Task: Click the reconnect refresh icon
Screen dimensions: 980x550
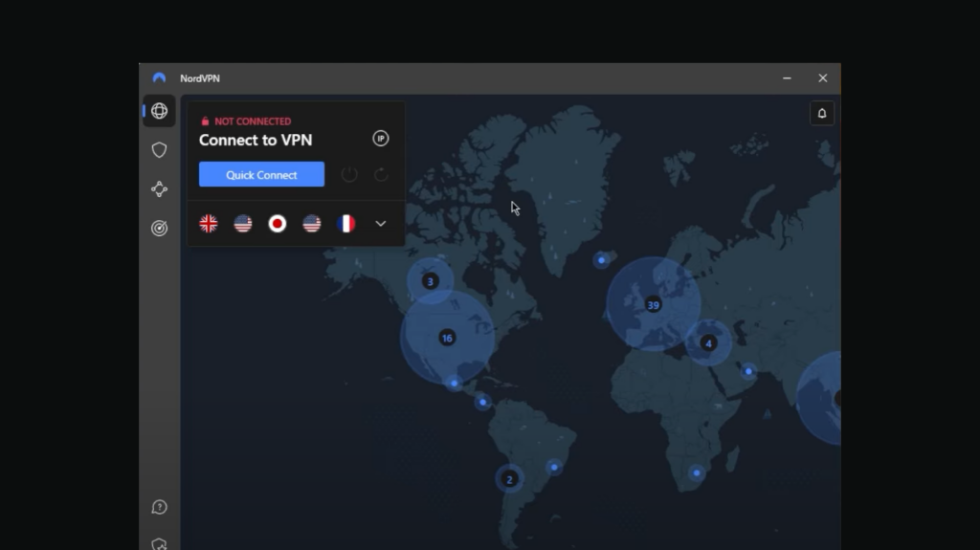Action: [x=381, y=174]
